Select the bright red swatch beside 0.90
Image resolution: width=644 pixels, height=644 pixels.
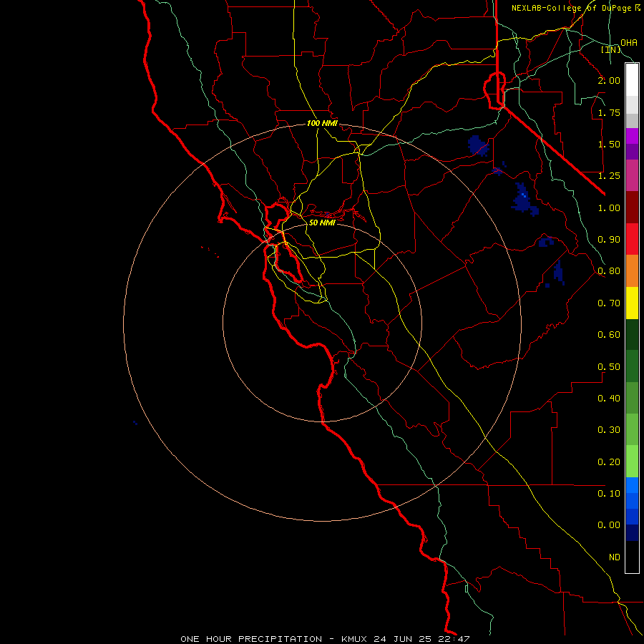632,239
